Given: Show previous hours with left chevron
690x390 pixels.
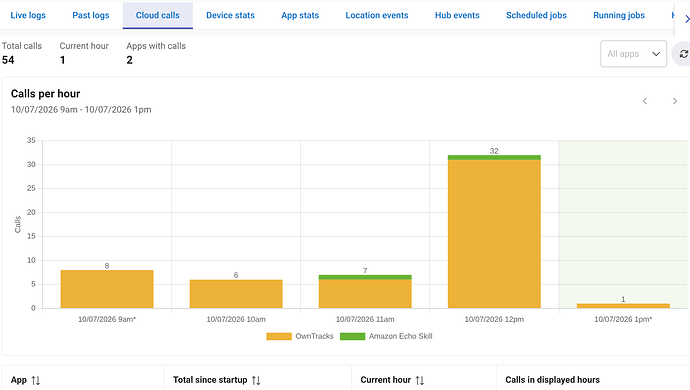Looking at the screenshot, I should [645, 101].
